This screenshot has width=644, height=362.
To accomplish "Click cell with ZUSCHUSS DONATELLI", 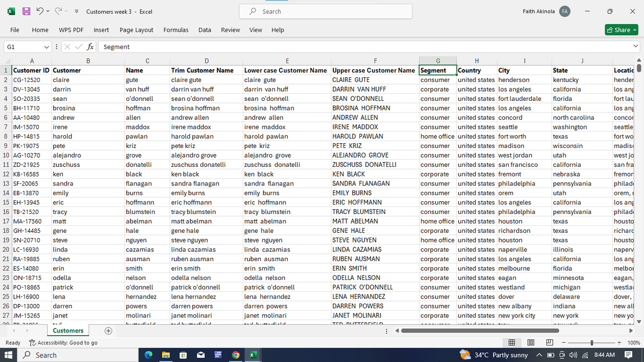I will pyautogui.click(x=374, y=165).
